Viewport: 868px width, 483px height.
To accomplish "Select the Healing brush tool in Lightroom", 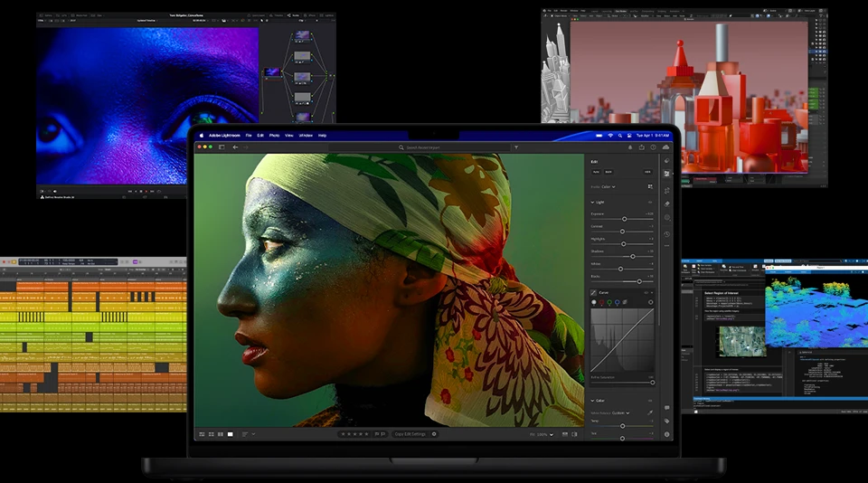I will click(666, 204).
